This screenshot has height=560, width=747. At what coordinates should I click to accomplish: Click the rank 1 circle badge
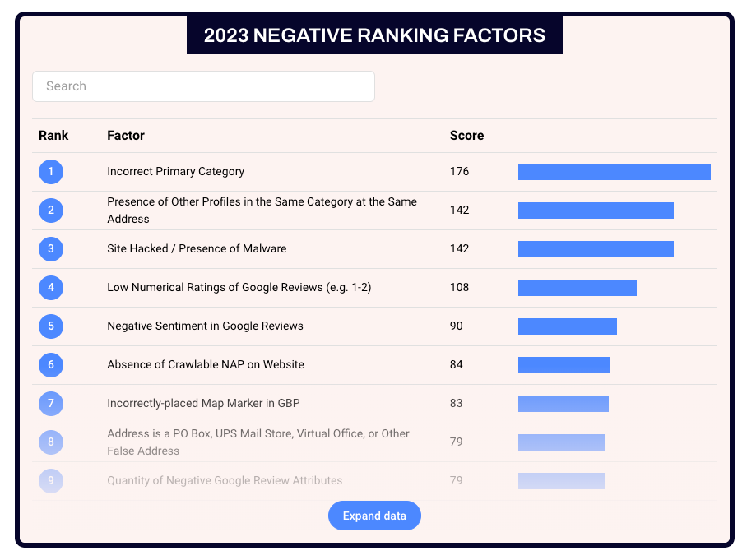tap(51, 172)
